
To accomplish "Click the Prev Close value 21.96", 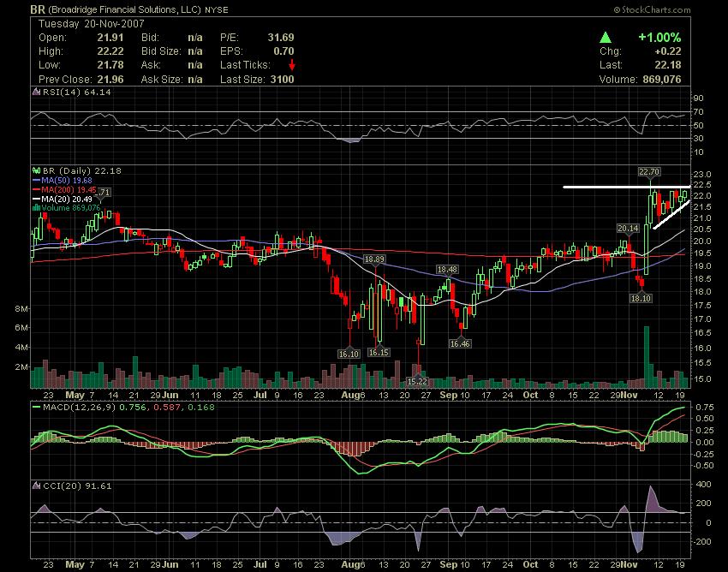I will pyautogui.click(x=110, y=80).
